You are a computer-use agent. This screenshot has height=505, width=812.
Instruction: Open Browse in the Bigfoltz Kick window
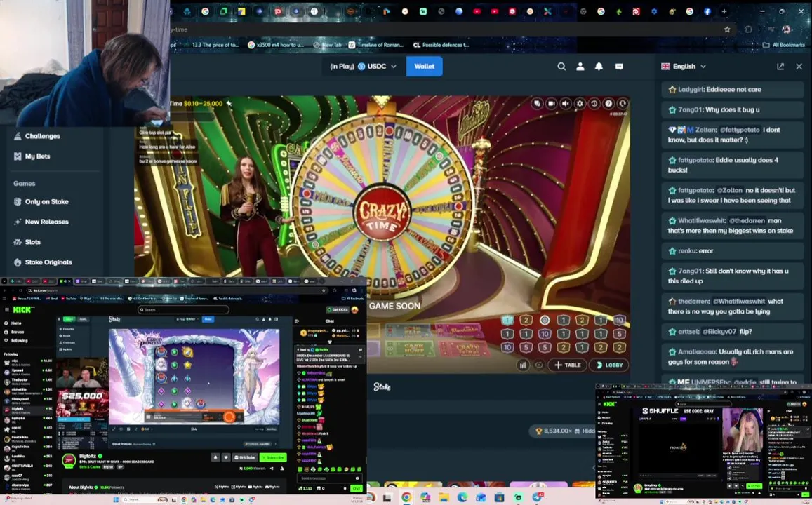click(x=14, y=332)
